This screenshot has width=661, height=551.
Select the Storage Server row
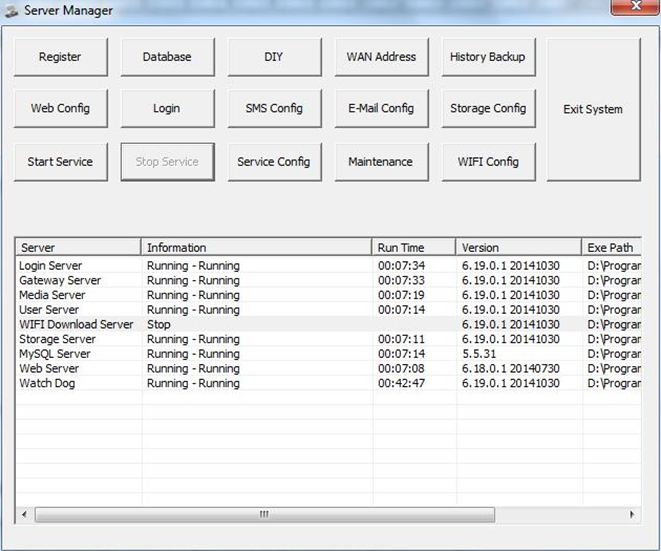pyautogui.click(x=328, y=339)
